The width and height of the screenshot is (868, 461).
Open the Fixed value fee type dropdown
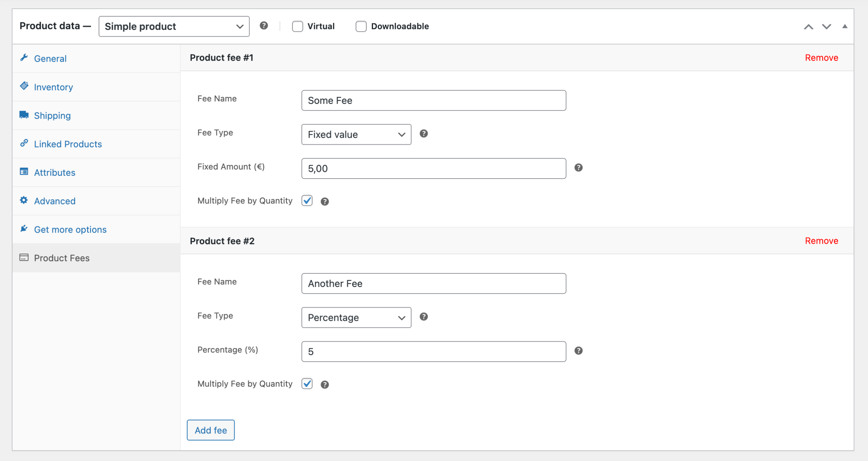[356, 135]
